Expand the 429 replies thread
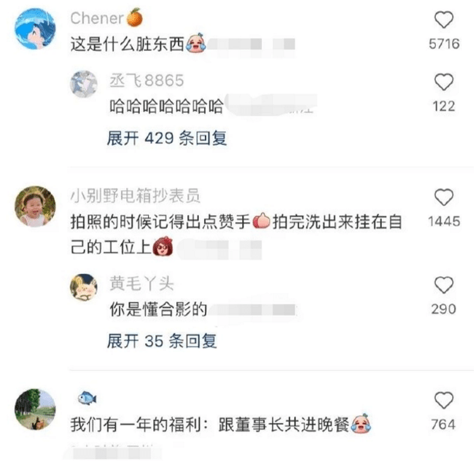This screenshot has width=476, height=461. [167, 138]
